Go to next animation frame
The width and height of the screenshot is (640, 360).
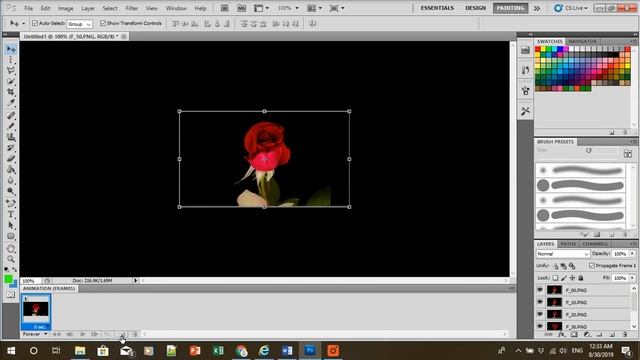pos(95,334)
